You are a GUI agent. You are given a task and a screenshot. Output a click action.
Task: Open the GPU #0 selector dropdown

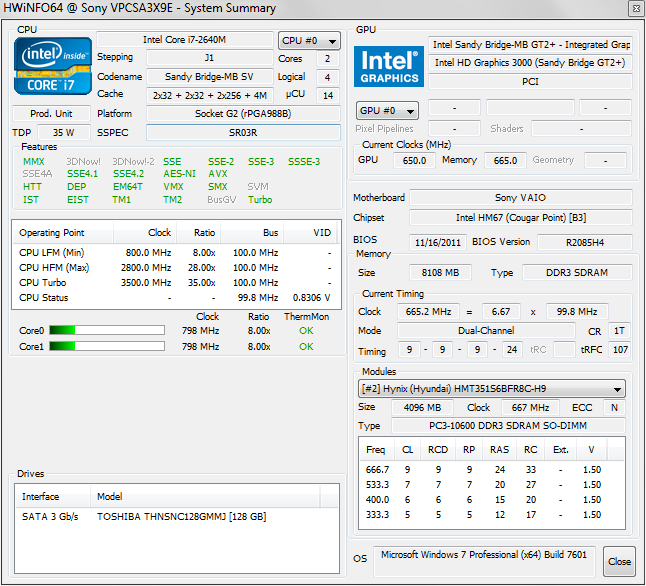(x=387, y=110)
